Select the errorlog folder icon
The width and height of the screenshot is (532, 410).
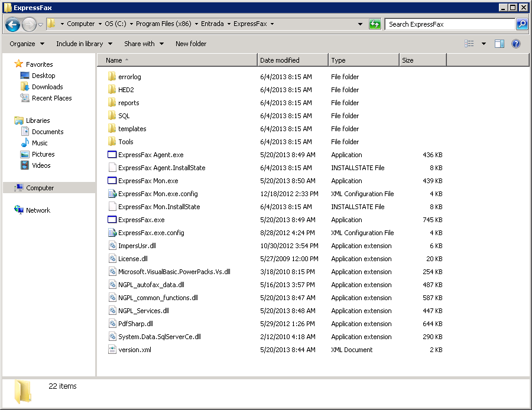point(112,76)
